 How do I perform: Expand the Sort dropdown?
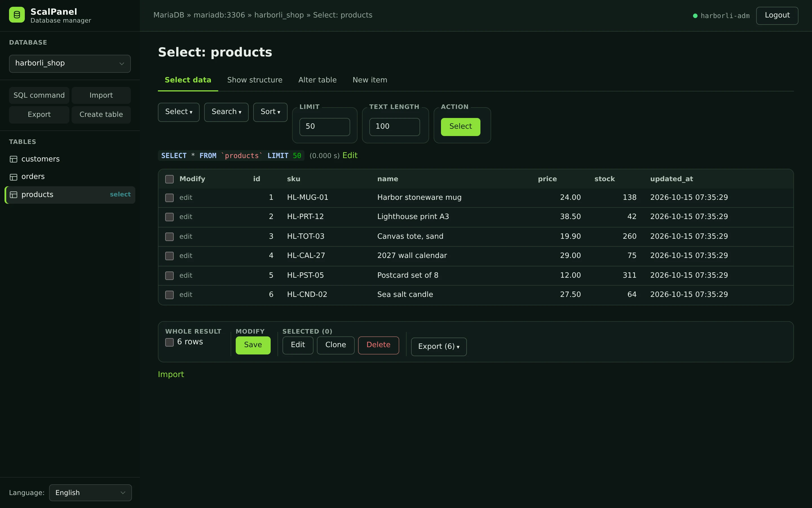[270, 112]
